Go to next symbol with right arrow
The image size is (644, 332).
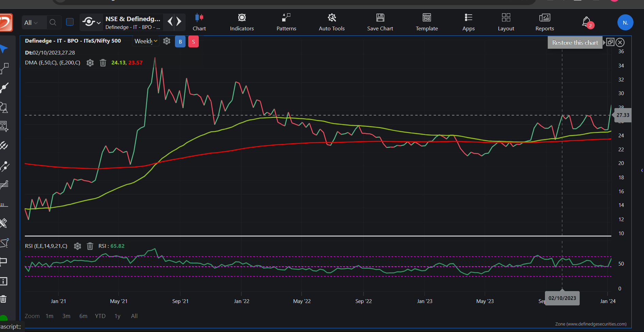tap(179, 22)
